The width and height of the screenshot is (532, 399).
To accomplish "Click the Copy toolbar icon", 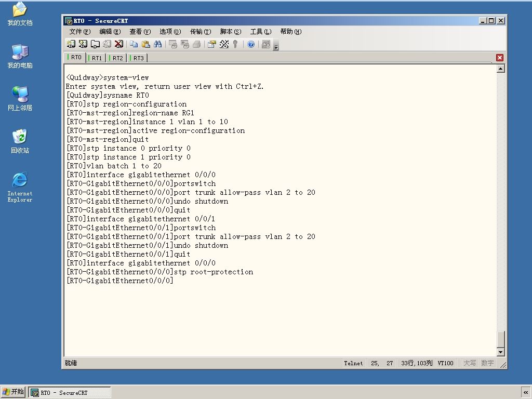I will 134,44.
